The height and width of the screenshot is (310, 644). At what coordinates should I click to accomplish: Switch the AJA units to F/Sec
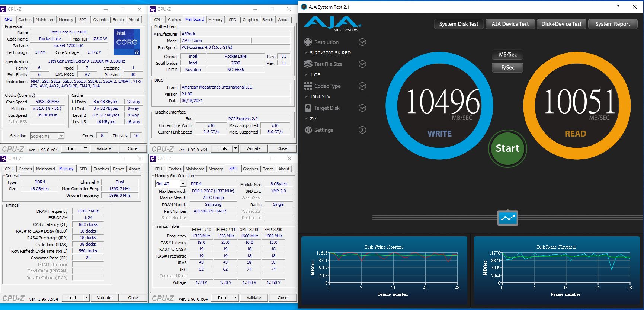tap(508, 67)
